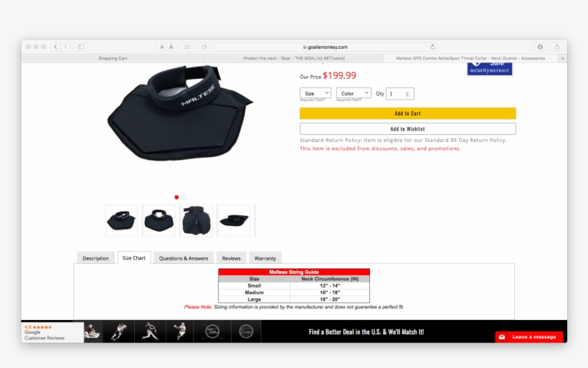588x368 pixels.
Task: Select the second neck guard thumbnail
Action: (158, 220)
